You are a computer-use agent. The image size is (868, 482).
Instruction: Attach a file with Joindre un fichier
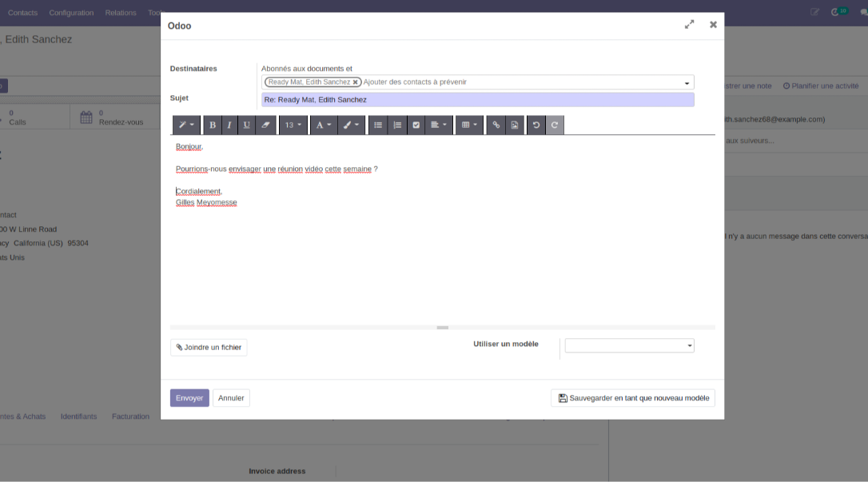pos(209,348)
